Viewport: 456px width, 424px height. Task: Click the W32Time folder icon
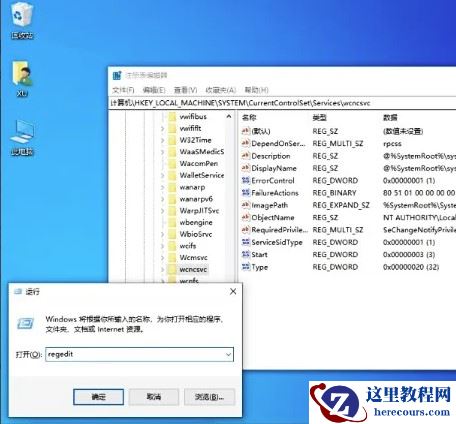point(172,140)
